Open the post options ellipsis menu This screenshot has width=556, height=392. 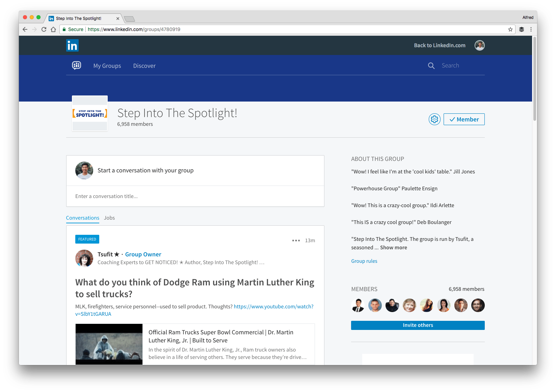[296, 241]
